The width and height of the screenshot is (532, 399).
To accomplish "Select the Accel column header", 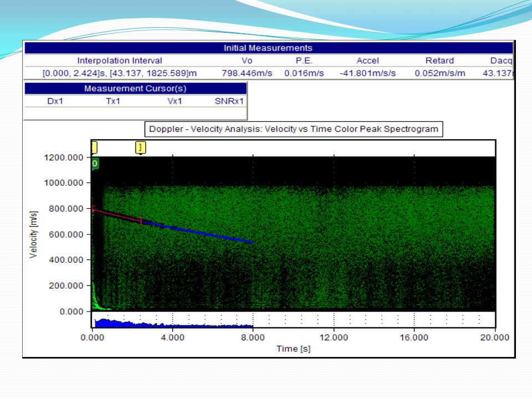I will 367,61.
